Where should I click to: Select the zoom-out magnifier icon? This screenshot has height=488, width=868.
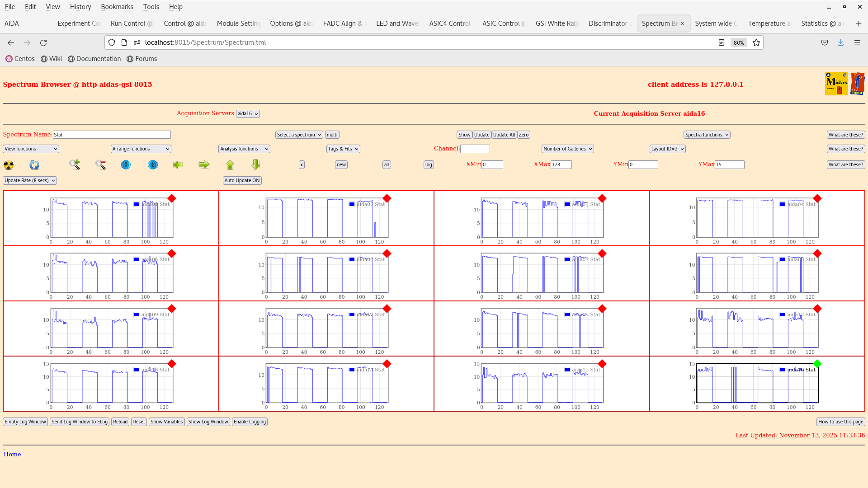pos(100,165)
